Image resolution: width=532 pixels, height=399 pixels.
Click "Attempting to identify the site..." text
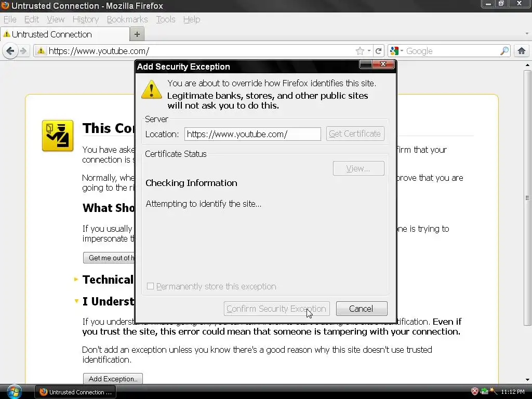click(203, 204)
